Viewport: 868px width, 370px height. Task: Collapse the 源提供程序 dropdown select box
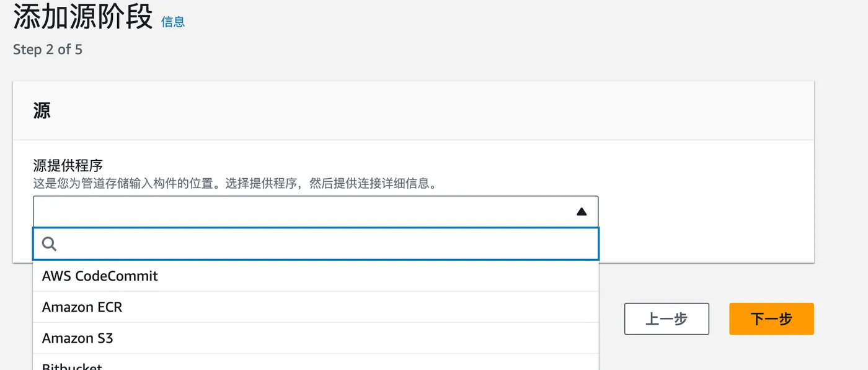pos(310,212)
